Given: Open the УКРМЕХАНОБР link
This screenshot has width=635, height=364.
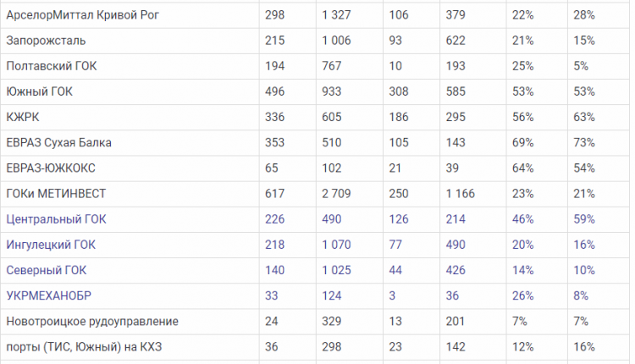Looking at the screenshot, I should tap(48, 296).
